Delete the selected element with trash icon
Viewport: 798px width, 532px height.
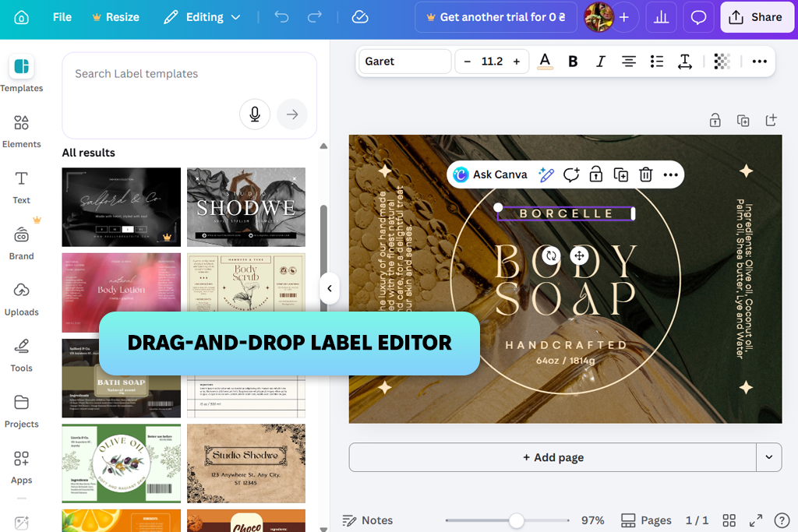pos(646,174)
